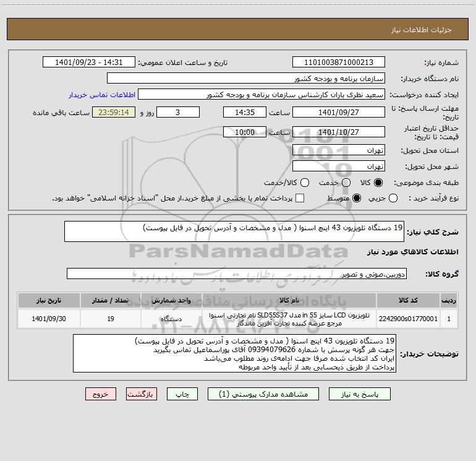This screenshot has height=461, width=476.
Task: Select the کالا radio button
Action: [378, 183]
